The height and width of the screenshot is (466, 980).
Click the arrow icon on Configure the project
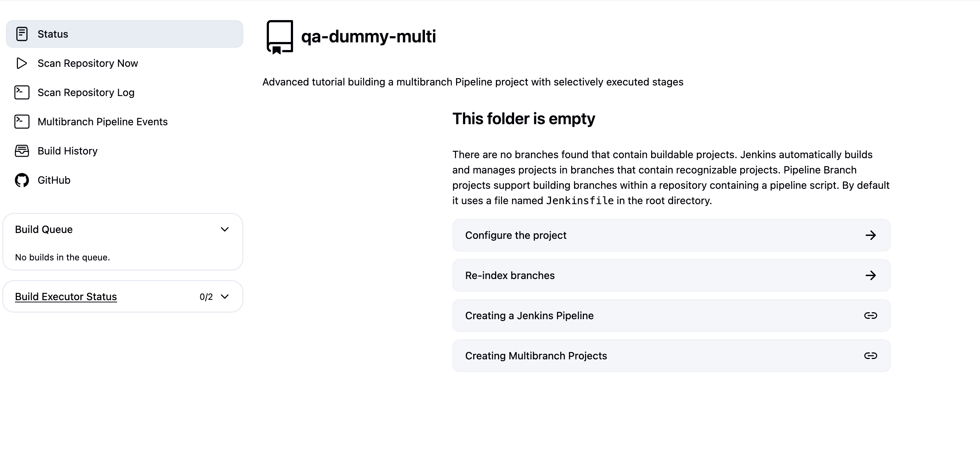pos(870,235)
